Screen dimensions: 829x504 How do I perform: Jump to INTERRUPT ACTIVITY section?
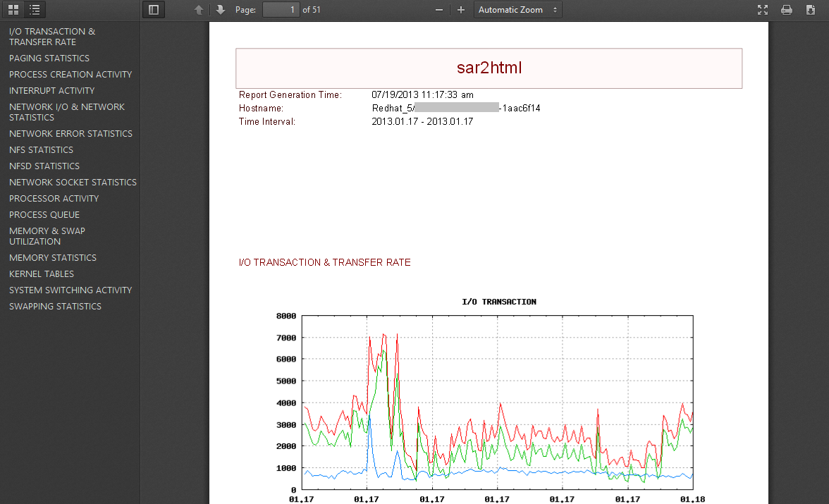[50, 90]
